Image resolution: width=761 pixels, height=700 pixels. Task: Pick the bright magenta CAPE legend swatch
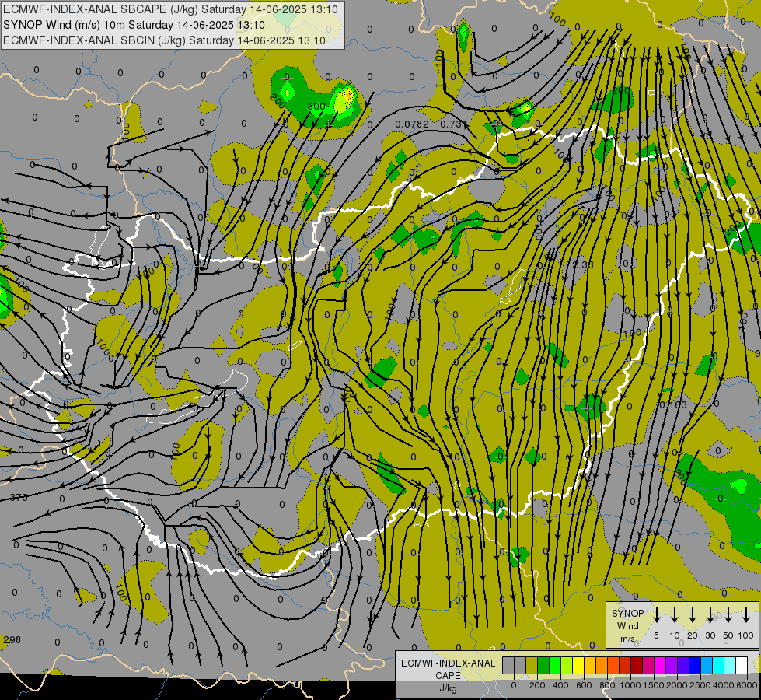click(660, 666)
